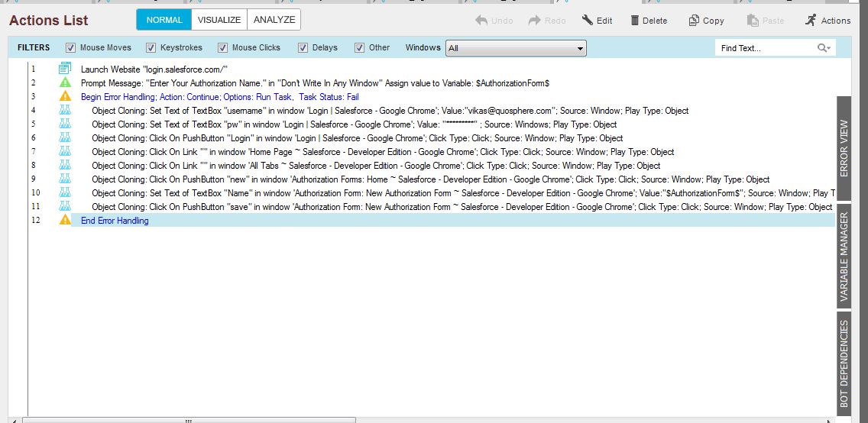868x423 pixels.
Task: Switch to the ANALYZE view tab
Action: point(274,20)
